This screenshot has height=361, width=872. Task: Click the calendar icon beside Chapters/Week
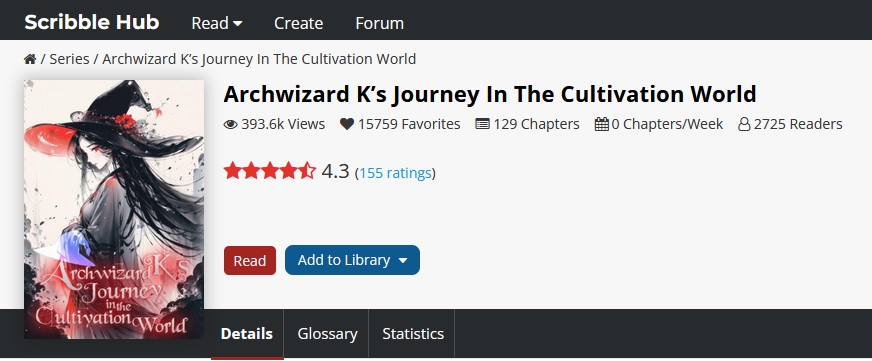pyautogui.click(x=602, y=124)
